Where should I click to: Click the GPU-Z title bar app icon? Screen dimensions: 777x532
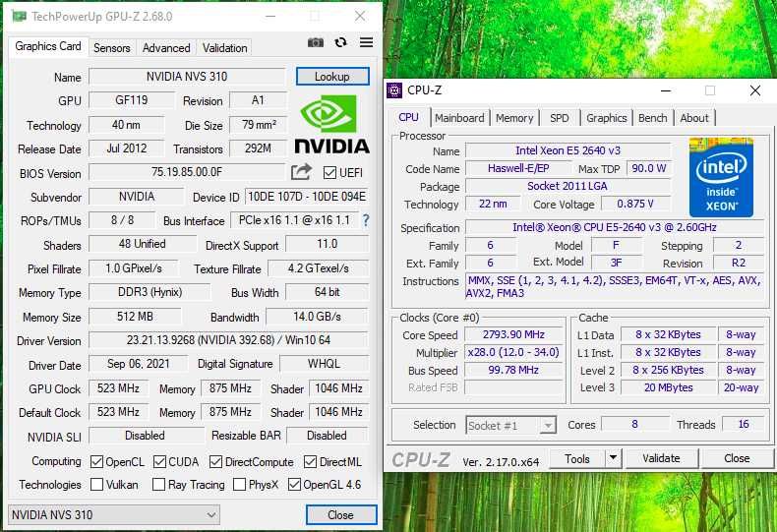click(x=19, y=17)
